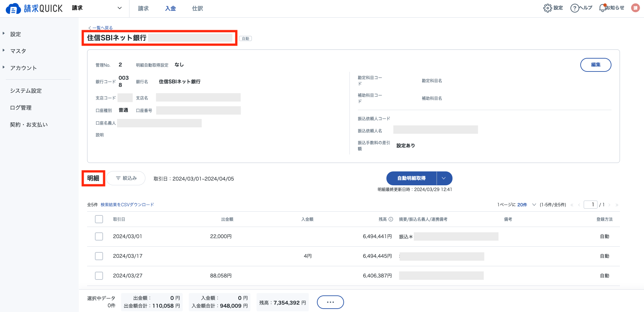Click the 住信SBIネット銀行 page title
This screenshot has height=312, width=644.
pos(117,38)
